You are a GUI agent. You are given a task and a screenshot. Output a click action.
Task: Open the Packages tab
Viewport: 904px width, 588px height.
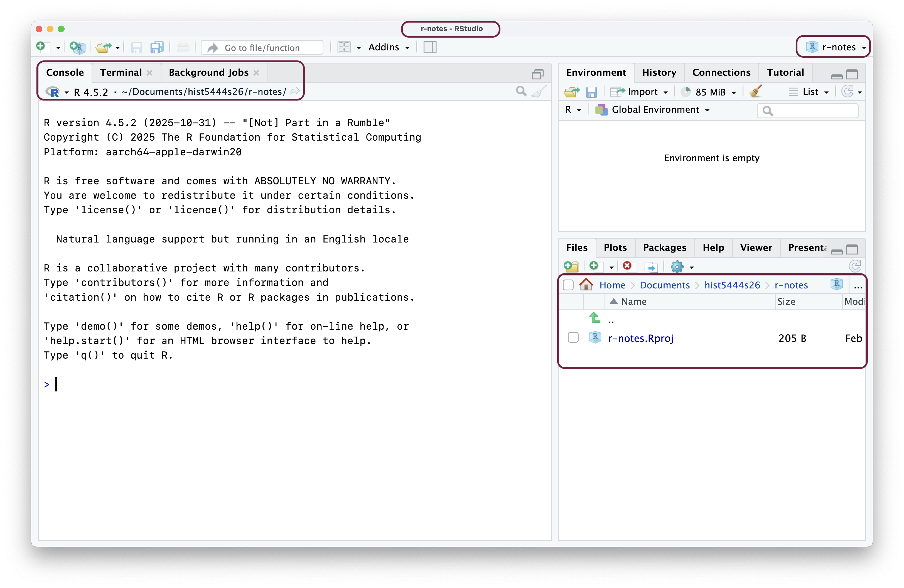(664, 247)
